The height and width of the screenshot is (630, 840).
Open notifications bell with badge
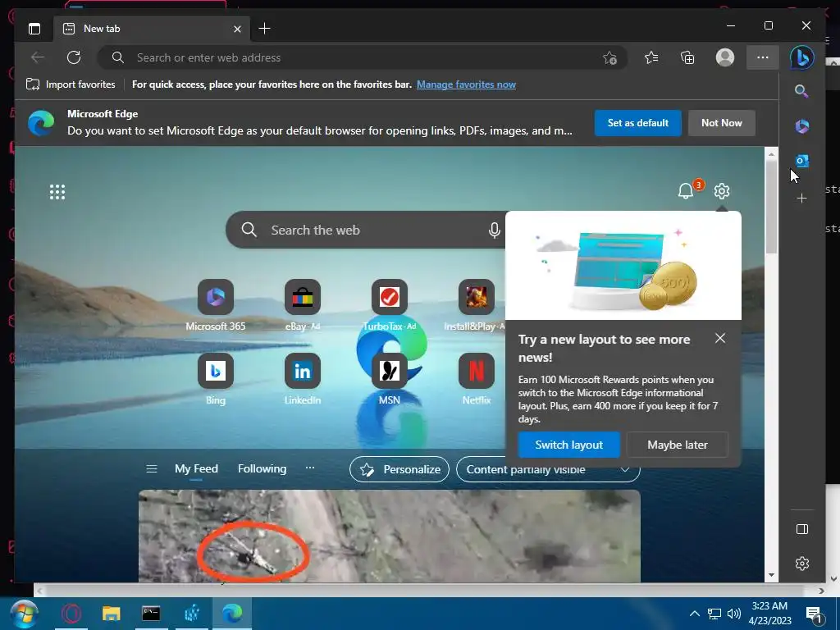pyautogui.click(x=686, y=190)
